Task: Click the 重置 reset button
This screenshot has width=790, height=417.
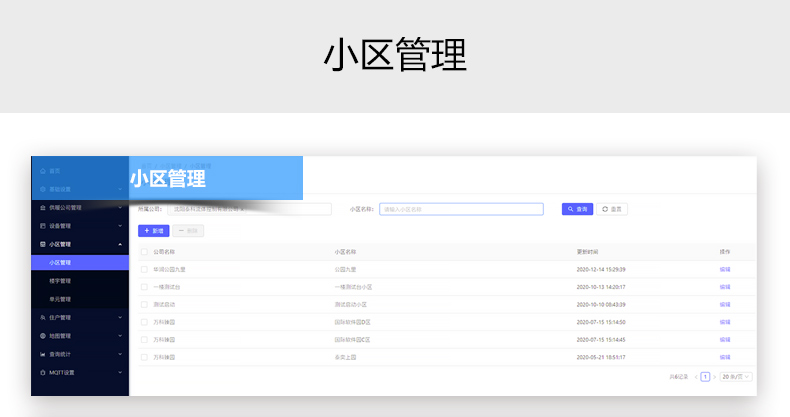Action: click(x=613, y=209)
